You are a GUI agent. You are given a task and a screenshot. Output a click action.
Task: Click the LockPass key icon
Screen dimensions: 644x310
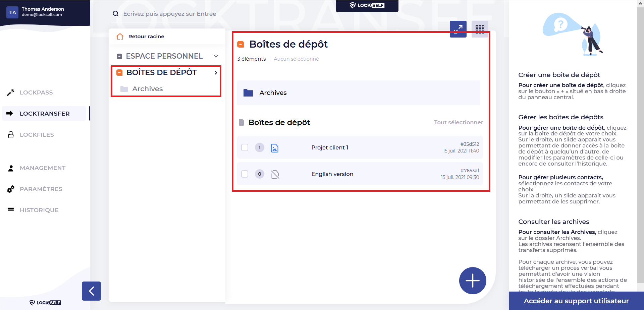point(11,92)
